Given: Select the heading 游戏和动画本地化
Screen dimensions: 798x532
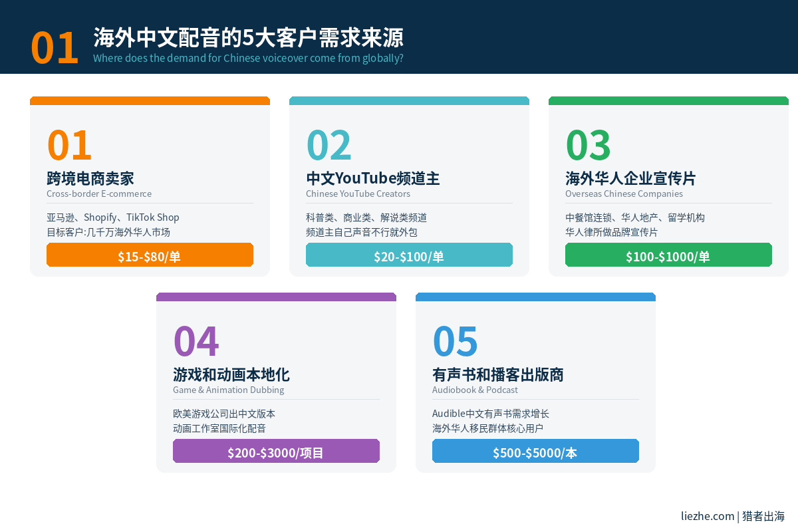Looking at the screenshot, I should pyautogui.click(x=231, y=374).
